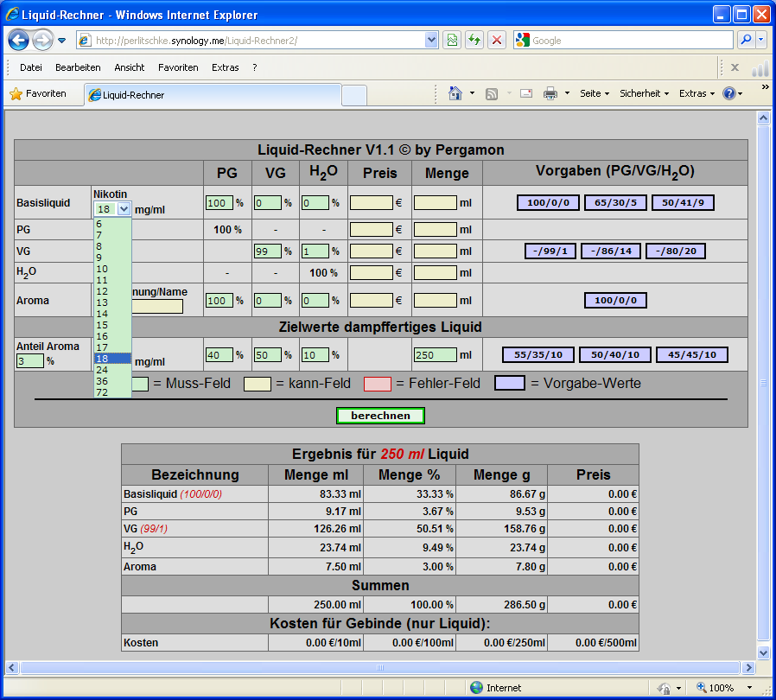
Task: Apply the -/86/14 VG preset
Action: point(611,251)
